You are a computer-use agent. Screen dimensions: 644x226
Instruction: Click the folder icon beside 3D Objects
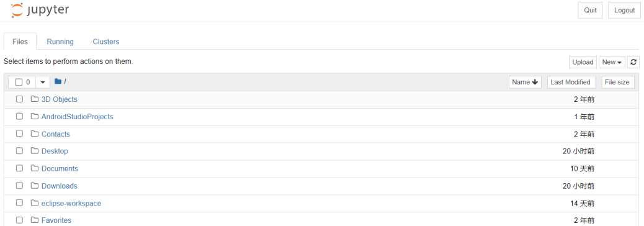(x=35, y=99)
